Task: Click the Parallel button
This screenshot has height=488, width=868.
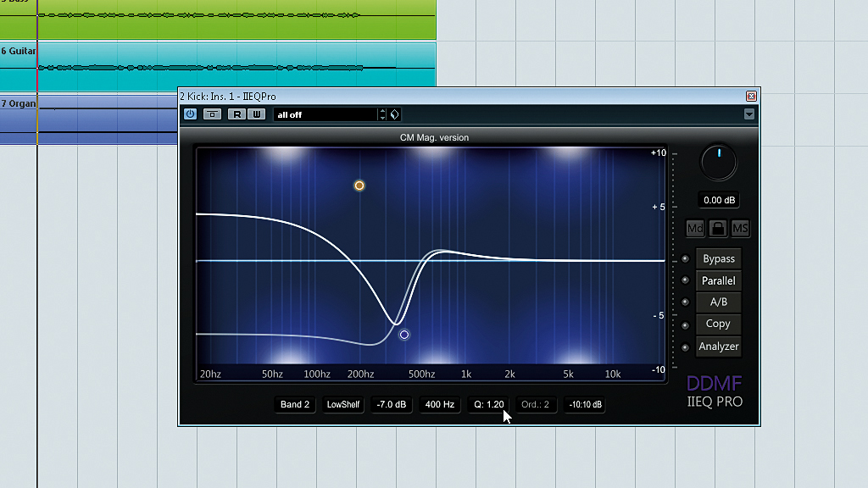Action: (x=719, y=280)
